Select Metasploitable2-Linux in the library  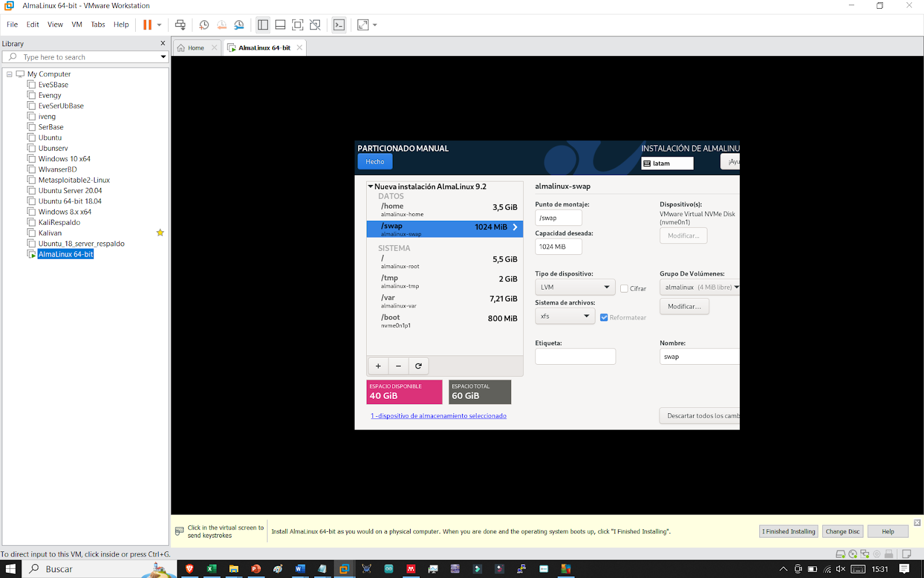[x=74, y=180]
